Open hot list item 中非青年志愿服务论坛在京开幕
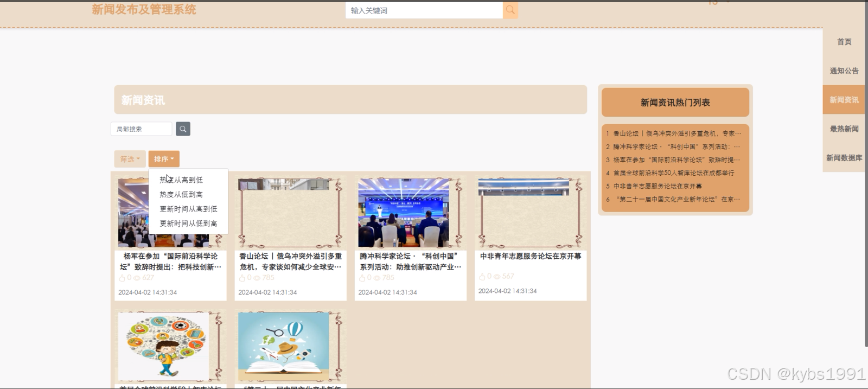Image resolution: width=868 pixels, height=389 pixels. 654,186
